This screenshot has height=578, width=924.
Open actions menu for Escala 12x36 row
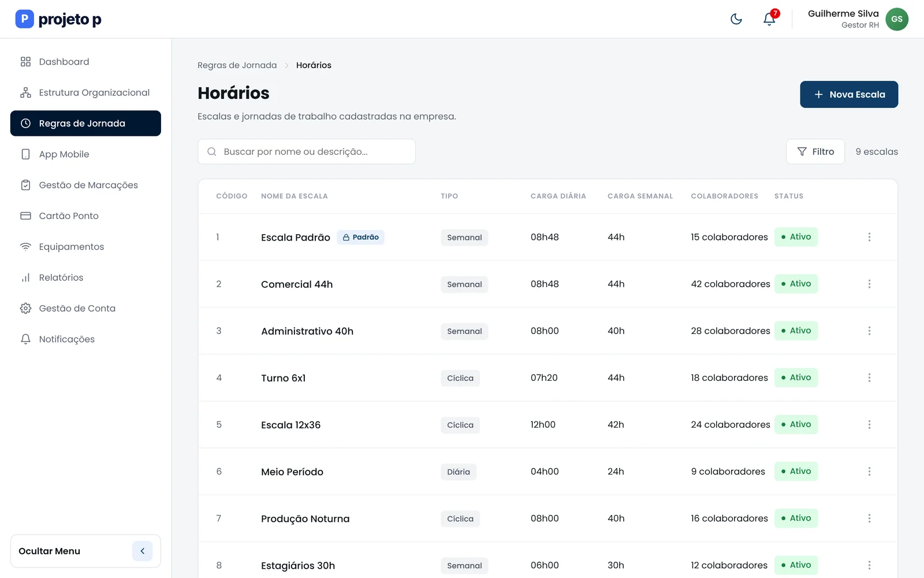point(869,424)
